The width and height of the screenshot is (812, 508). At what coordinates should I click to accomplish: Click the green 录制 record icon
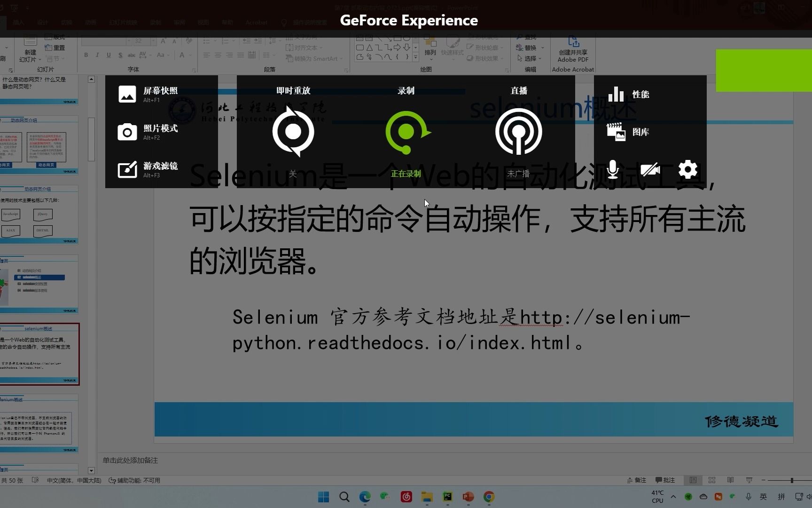pos(407,133)
